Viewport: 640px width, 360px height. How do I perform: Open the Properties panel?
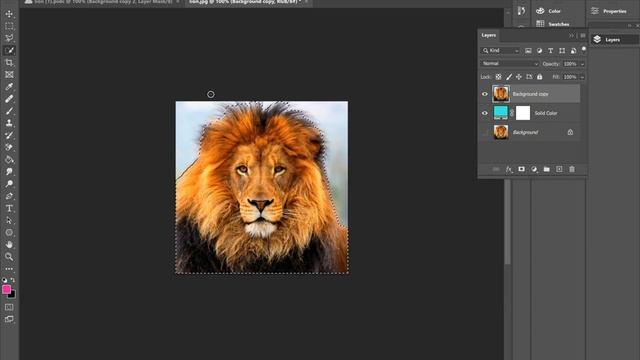click(x=609, y=11)
